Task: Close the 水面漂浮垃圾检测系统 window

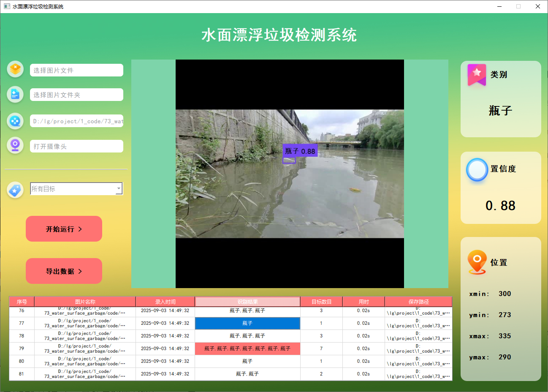Action: click(538, 6)
